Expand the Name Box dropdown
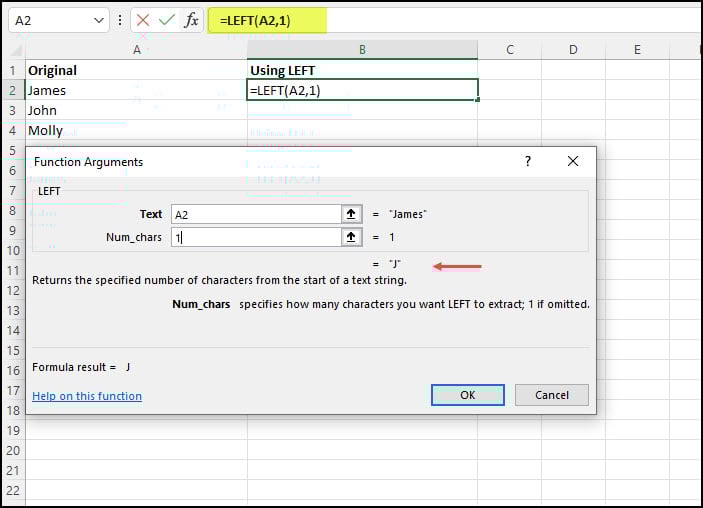 pos(99,20)
